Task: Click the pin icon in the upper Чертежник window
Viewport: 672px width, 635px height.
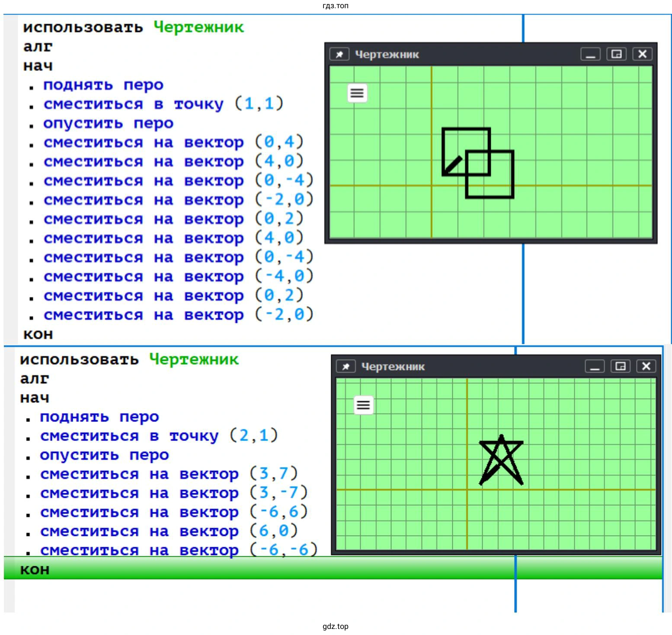Action: tap(339, 54)
